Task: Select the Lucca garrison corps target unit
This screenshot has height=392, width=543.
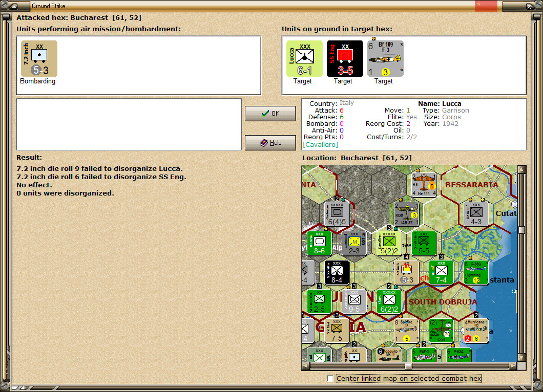Action: 304,58
